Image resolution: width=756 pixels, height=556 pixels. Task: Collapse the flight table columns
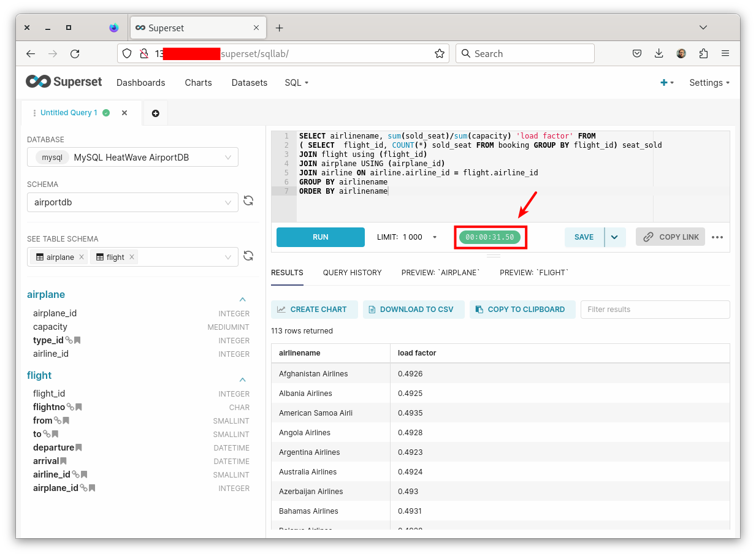(242, 379)
